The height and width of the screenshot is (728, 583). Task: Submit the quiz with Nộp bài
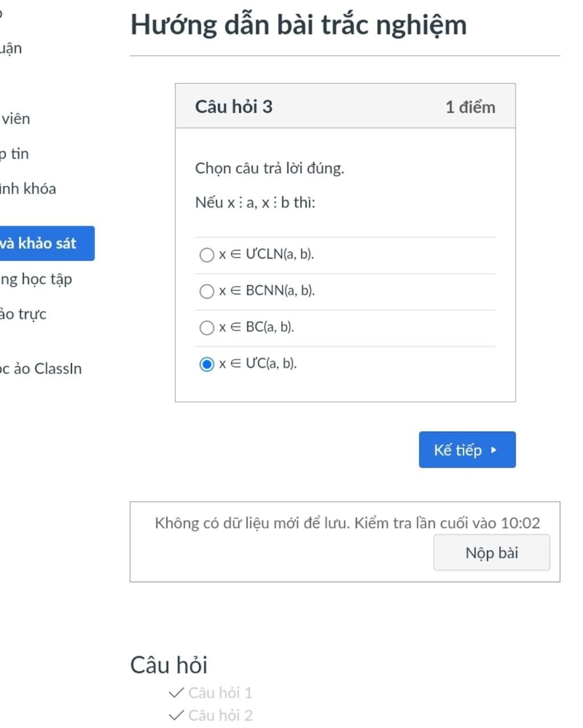tap(491, 553)
